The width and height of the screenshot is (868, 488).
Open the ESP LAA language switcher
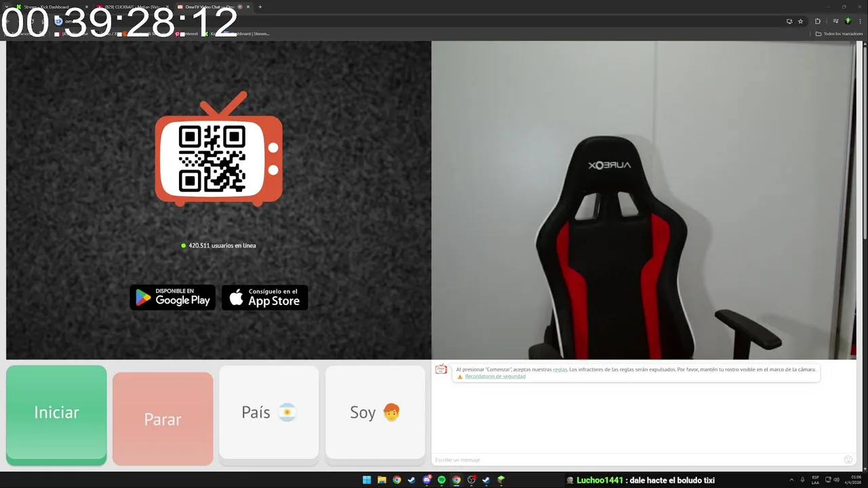pyautogui.click(x=816, y=480)
